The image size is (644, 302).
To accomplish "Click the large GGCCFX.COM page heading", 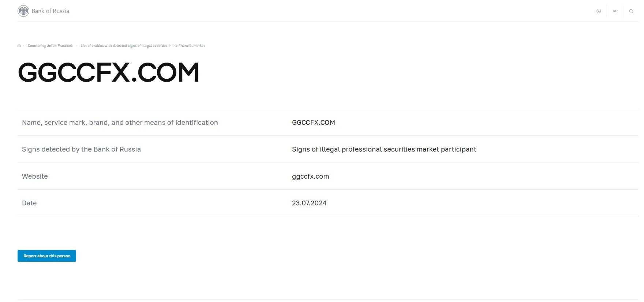I will click(109, 72).
